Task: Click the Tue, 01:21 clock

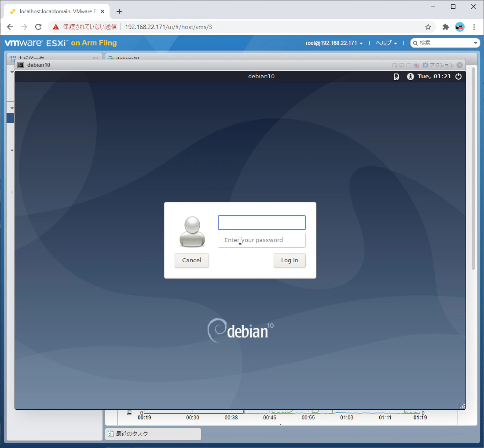Action: coord(434,76)
